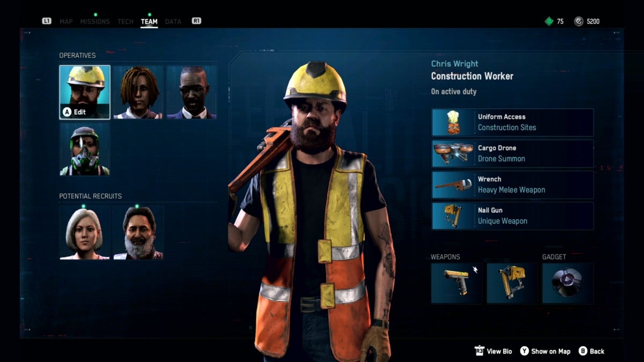Click the View Bio stick glyph
Screen dimensions: 644x362
479,351
